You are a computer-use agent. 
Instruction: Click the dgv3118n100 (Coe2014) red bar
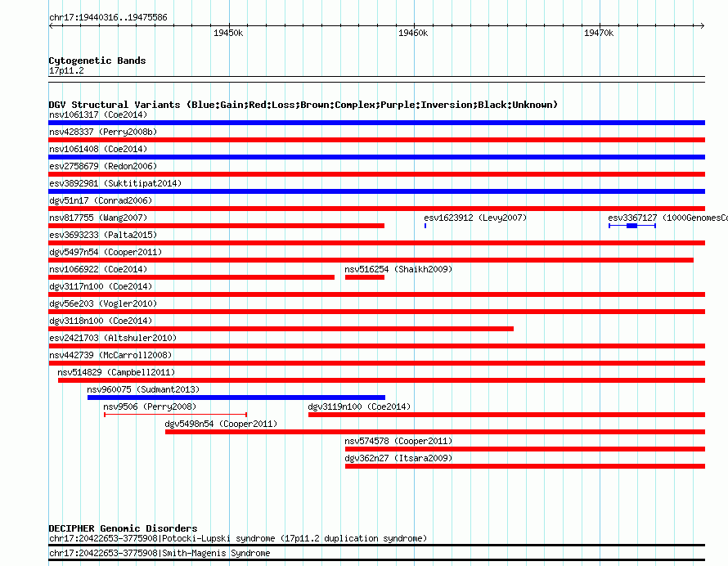pyautogui.click(x=281, y=329)
